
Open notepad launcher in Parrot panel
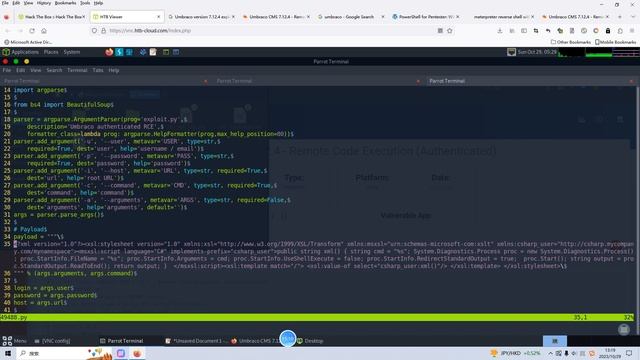153,52
